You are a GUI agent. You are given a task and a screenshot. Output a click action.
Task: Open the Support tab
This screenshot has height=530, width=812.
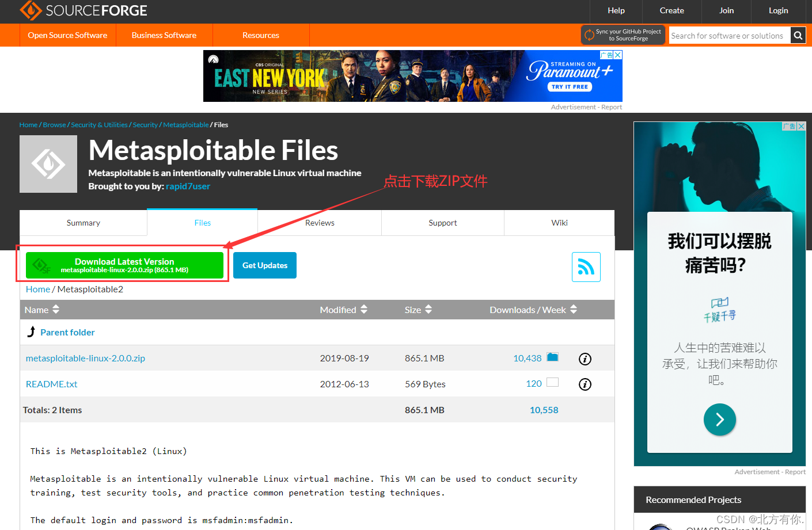coord(443,223)
